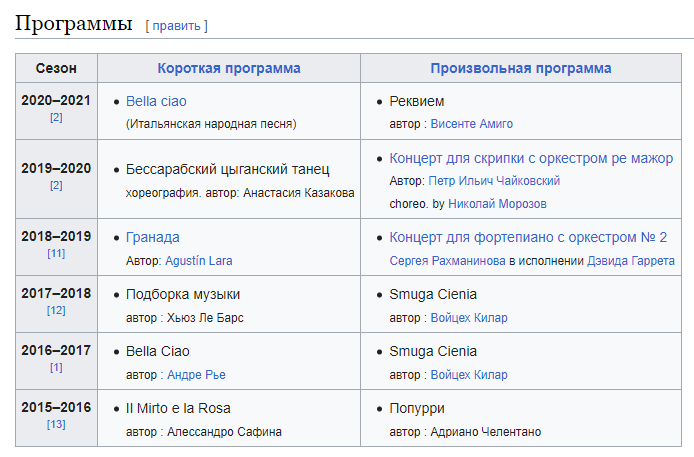This screenshot has width=694, height=457.
Task: Open Войцех Килар link in 2017–2018 row
Action: [469, 318]
